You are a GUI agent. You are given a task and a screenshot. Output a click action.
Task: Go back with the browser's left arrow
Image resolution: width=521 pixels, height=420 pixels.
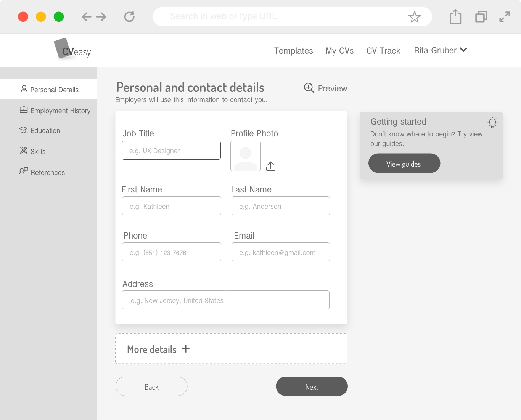(87, 17)
